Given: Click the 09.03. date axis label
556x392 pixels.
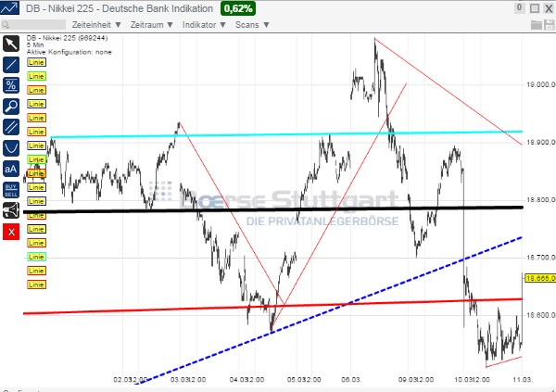Looking at the screenshot, I should point(408,380).
